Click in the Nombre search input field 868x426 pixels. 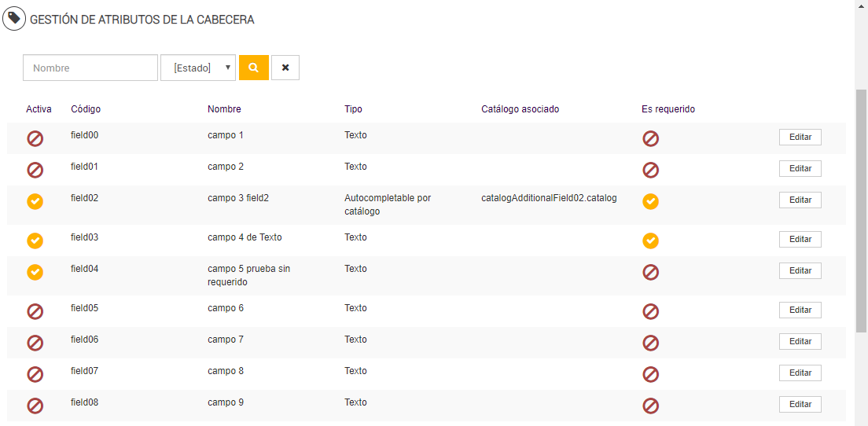pos(90,68)
